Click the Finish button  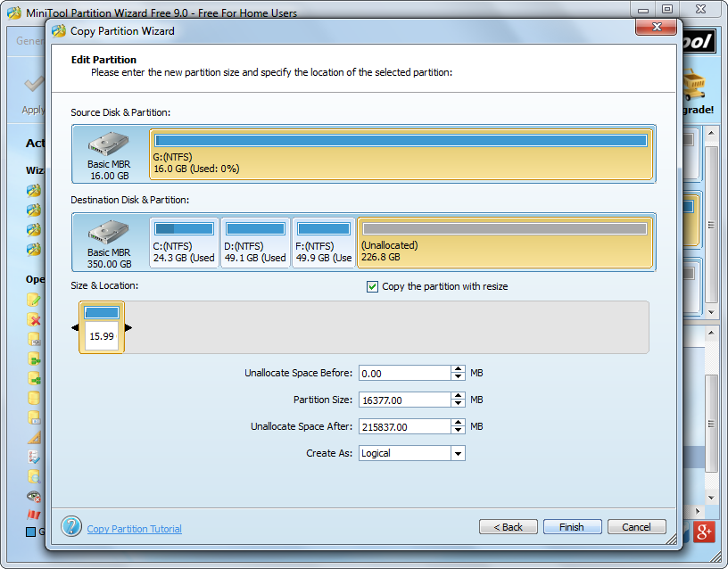572,527
